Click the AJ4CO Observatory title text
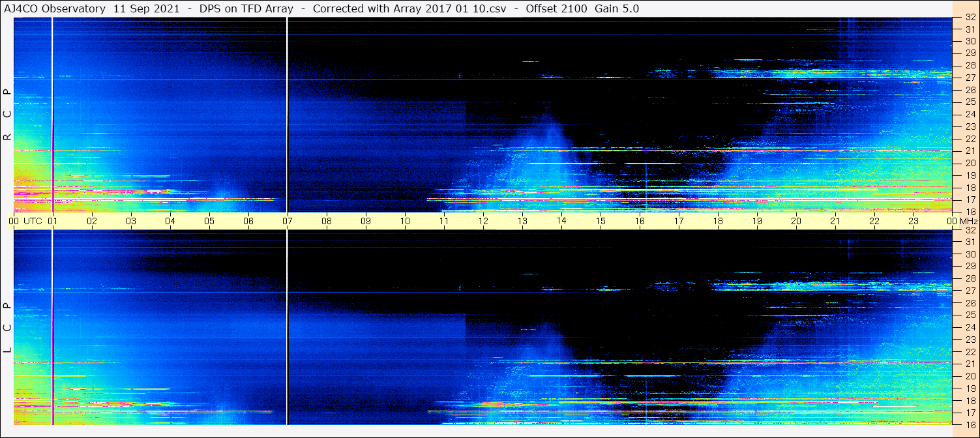The width and height of the screenshot is (980, 438). [x=54, y=8]
